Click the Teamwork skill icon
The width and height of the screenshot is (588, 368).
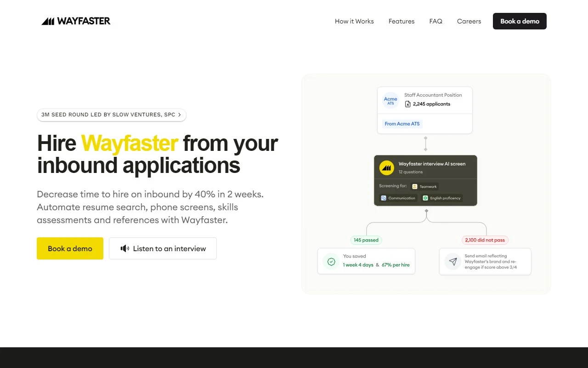pos(415,187)
